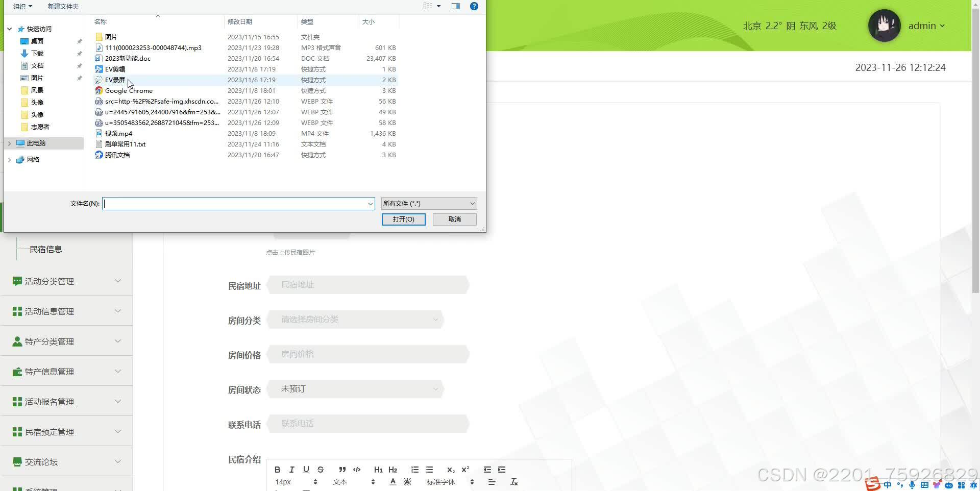Image resolution: width=980 pixels, height=491 pixels.
Task: Change the file list view mode
Action: pyautogui.click(x=428, y=6)
